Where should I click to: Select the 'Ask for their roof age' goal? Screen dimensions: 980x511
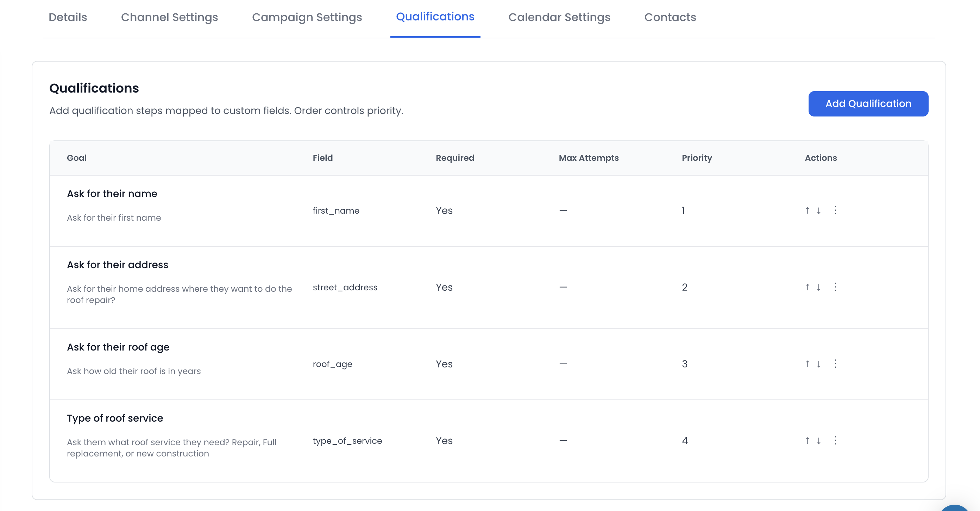click(x=118, y=347)
